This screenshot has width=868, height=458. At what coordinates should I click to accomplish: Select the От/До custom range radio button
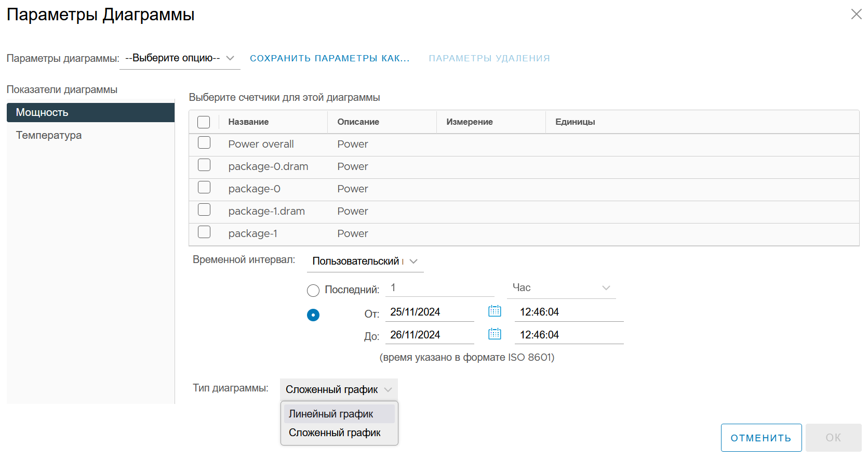(x=313, y=315)
